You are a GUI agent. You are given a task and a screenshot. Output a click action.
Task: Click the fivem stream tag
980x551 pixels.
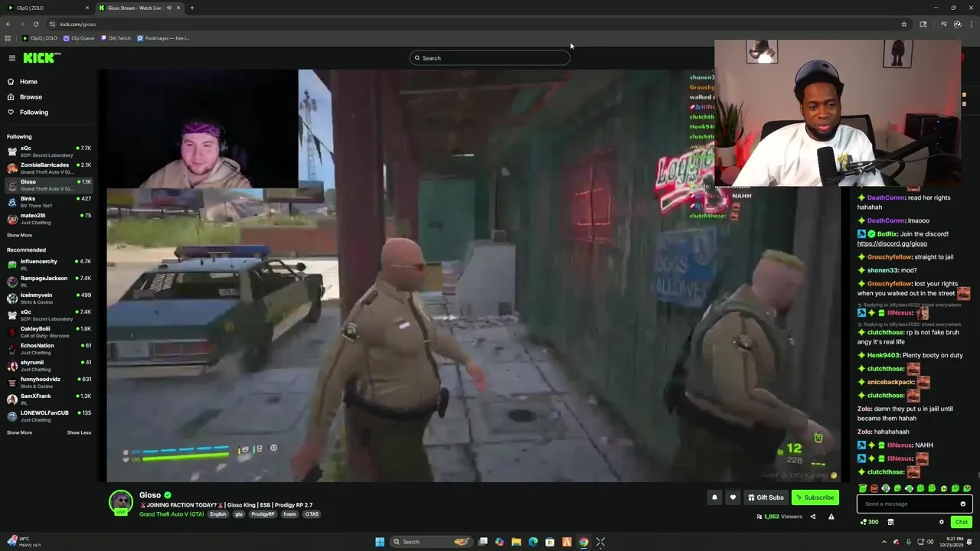(289, 514)
